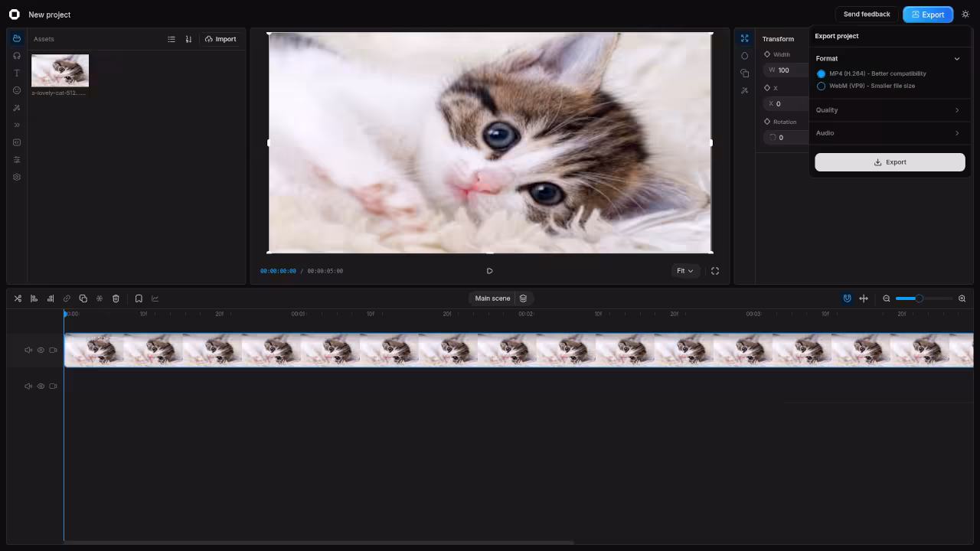Click the freeze frame snowflake icon
This screenshot has height=551, width=980.
[100, 298]
